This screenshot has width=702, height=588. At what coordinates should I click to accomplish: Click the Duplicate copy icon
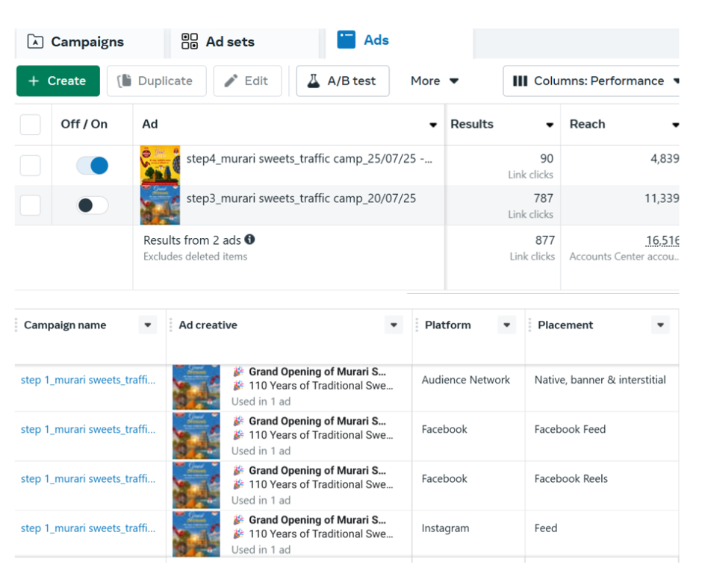coord(125,81)
